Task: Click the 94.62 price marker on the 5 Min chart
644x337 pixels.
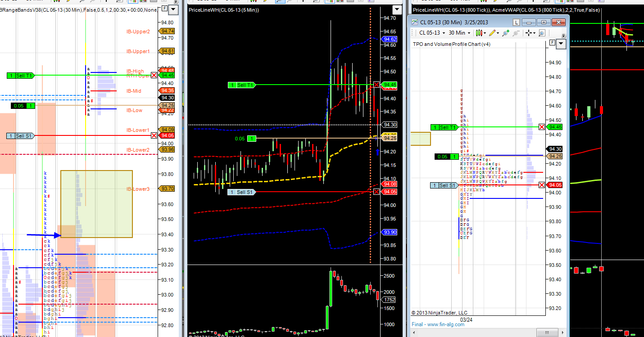Action: pyautogui.click(x=389, y=39)
